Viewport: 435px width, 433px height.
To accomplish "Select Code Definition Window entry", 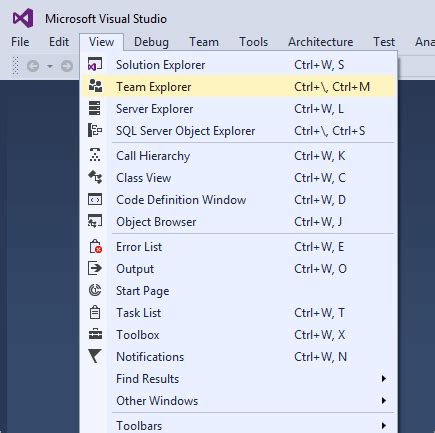I will click(x=239, y=200).
